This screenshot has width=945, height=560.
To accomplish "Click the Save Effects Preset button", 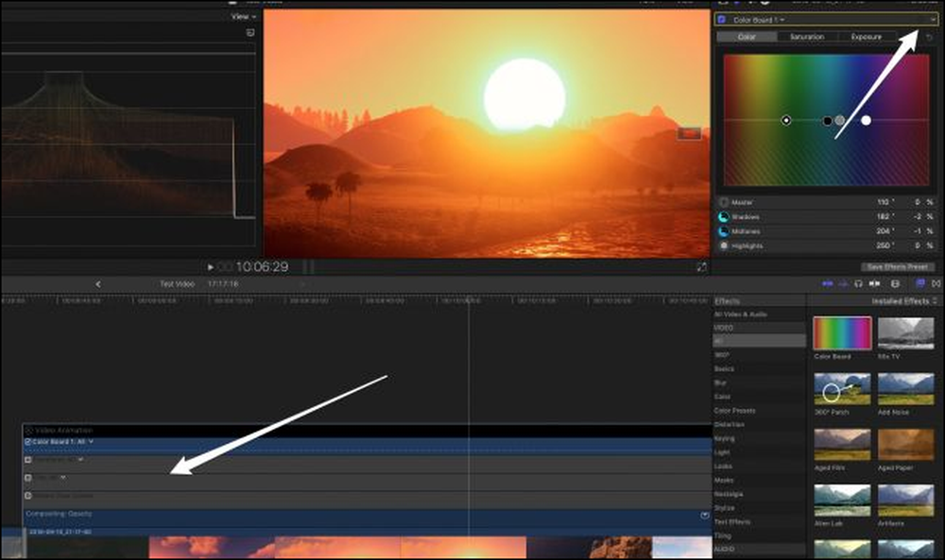I will (x=898, y=266).
